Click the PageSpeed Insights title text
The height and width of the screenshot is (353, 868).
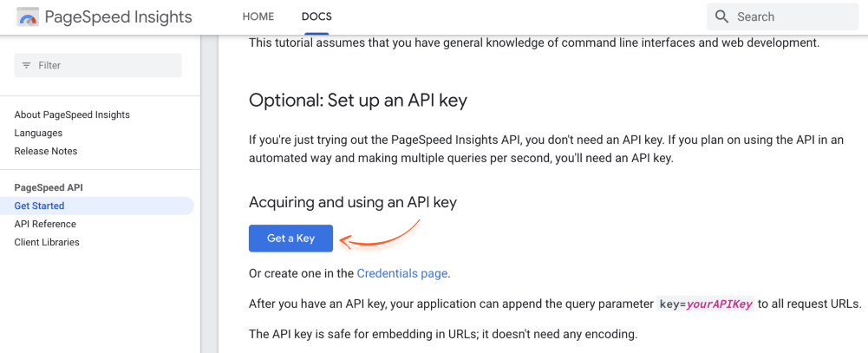pos(119,16)
